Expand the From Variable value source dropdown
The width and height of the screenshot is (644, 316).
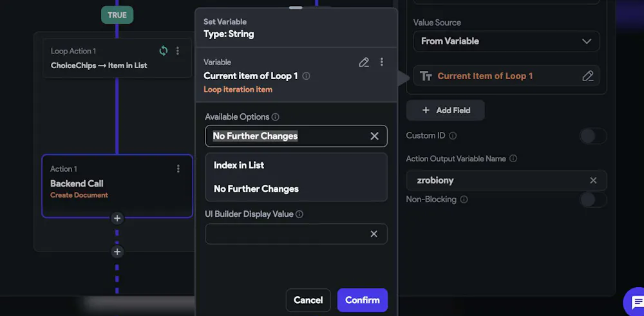click(506, 41)
